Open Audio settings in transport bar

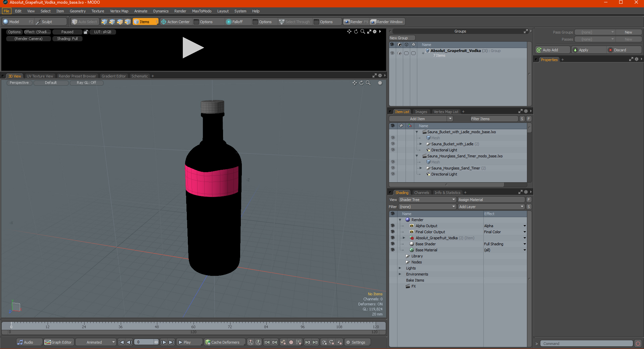click(29, 342)
